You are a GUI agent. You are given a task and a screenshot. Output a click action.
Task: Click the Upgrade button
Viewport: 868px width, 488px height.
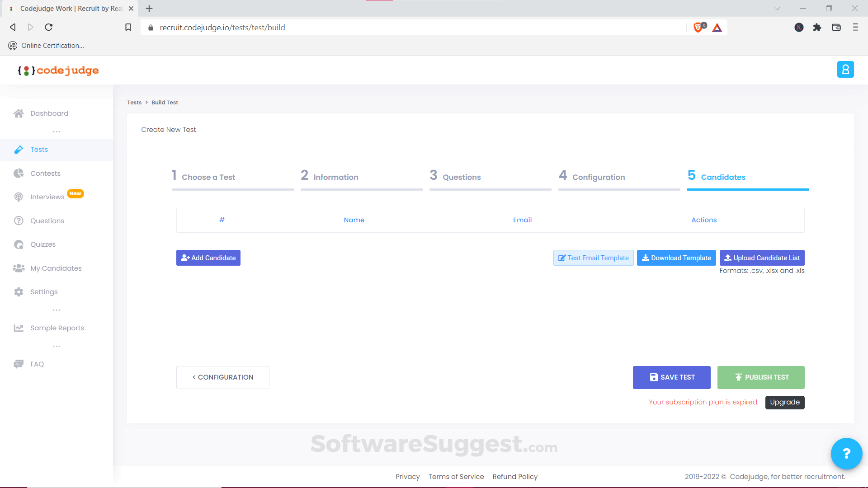click(x=785, y=402)
